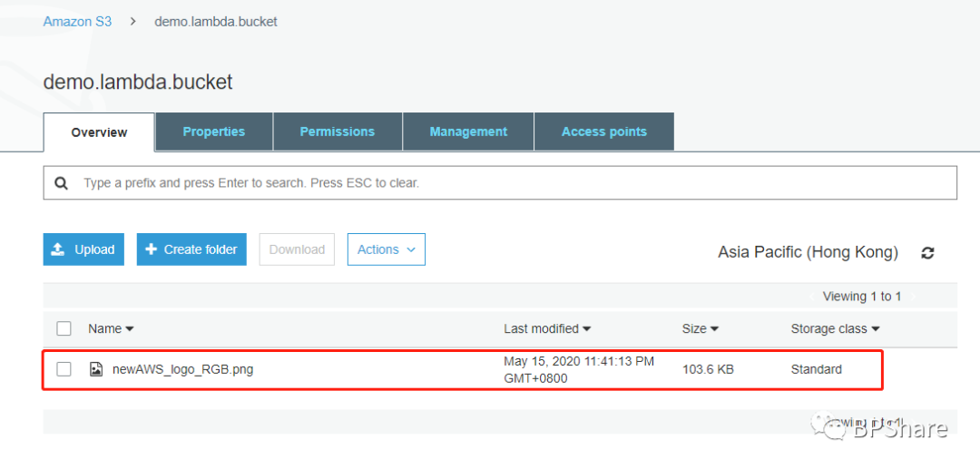Click the Viewing 1 to 1 text above table

[x=862, y=297]
